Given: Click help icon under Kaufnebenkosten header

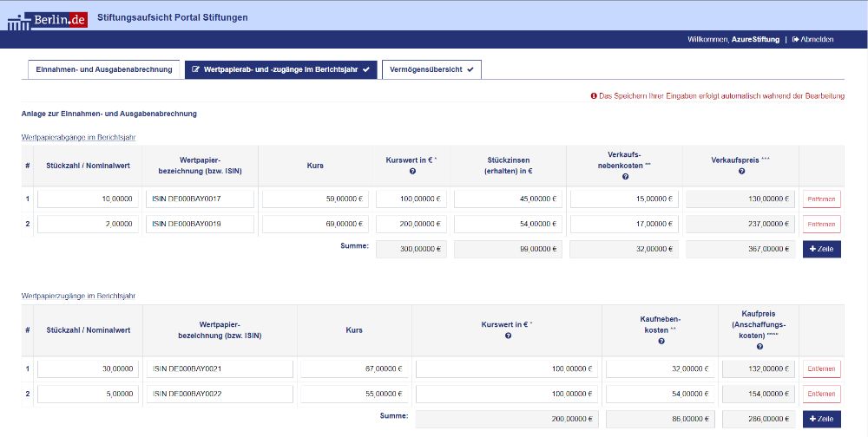Looking at the screenshot, I should click(x=661, y=342).
